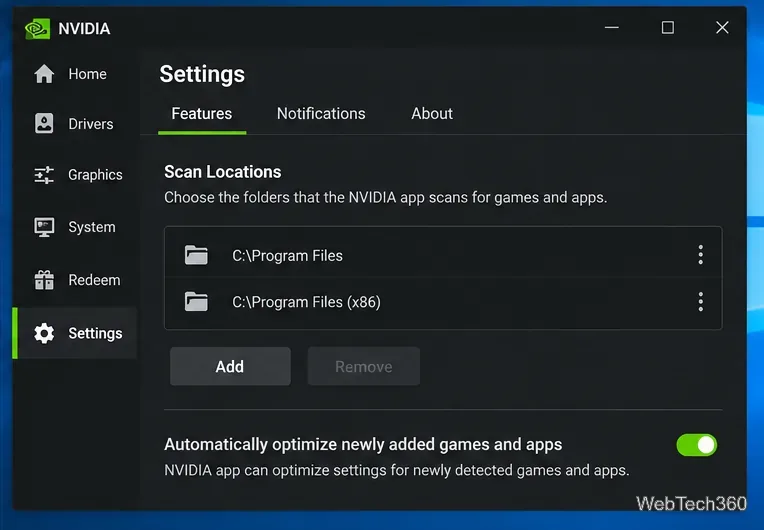Open Home from the sidebar house icon
The height and width of the screenshot is (530, 764).
[x=44, y=74]
